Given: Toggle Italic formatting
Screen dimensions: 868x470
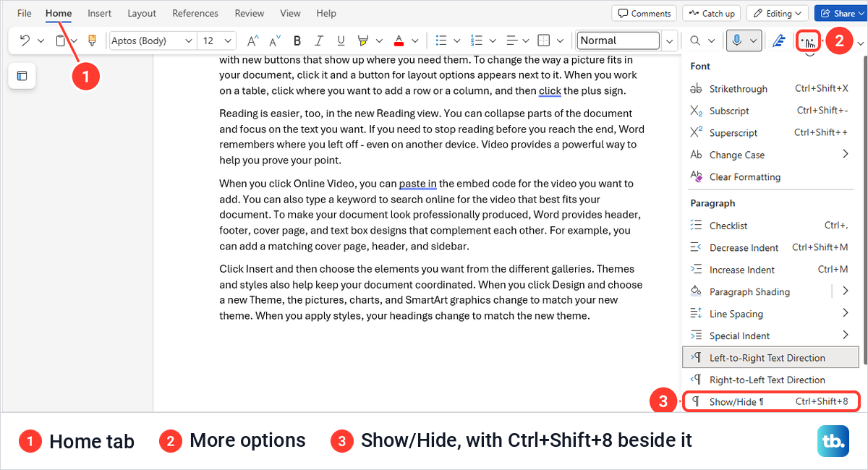Looking at the screenshot, I should [319, 40].
